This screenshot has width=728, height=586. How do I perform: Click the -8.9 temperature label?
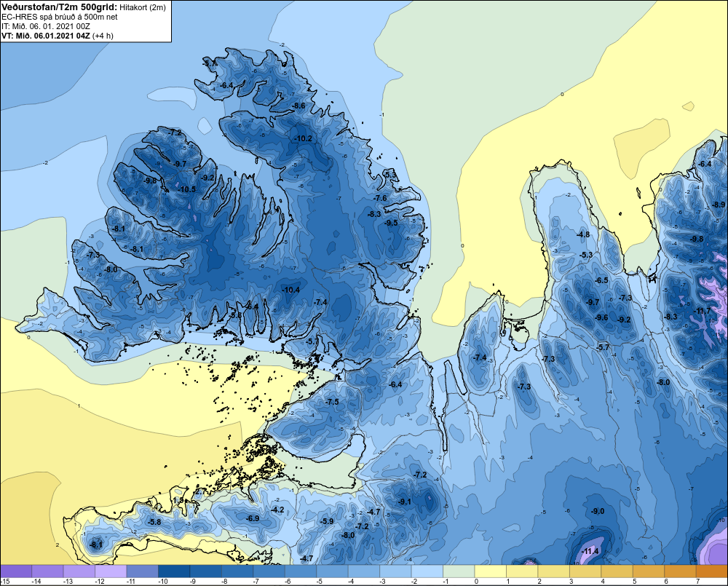pos(719,205)
